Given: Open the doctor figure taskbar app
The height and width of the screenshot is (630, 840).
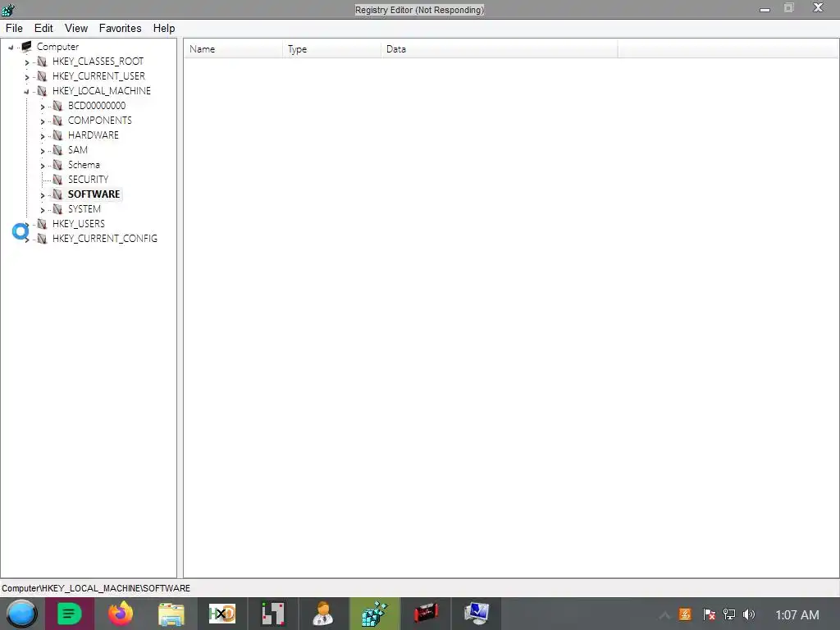Looking at the screenshot, I should 323,614.
